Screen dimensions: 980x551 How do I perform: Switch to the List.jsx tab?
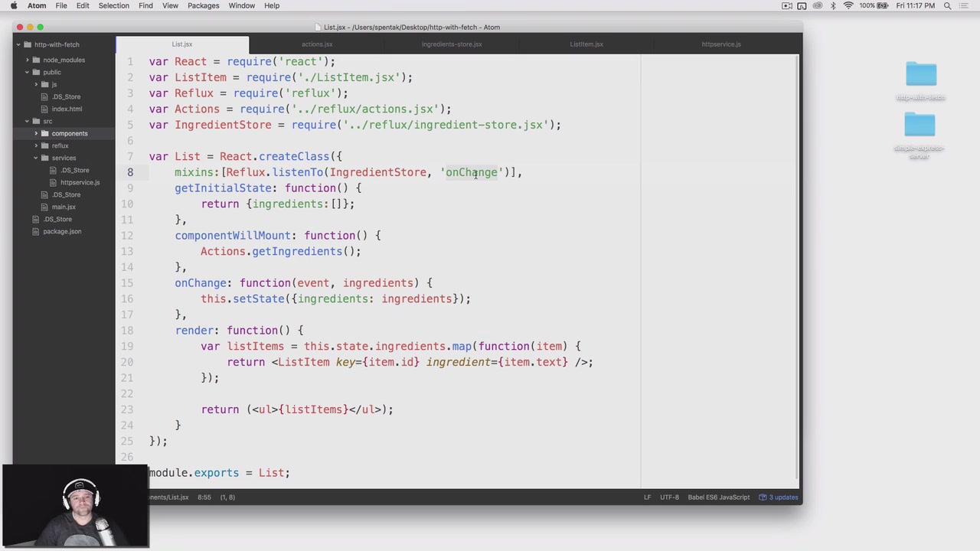point(182,44)
